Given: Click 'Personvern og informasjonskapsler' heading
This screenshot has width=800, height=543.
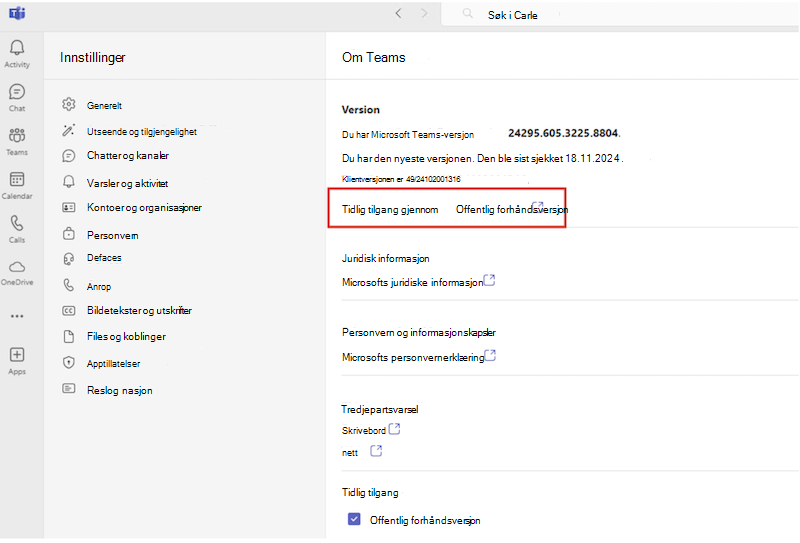Looking at the screenshot, I should click(419, 332).
